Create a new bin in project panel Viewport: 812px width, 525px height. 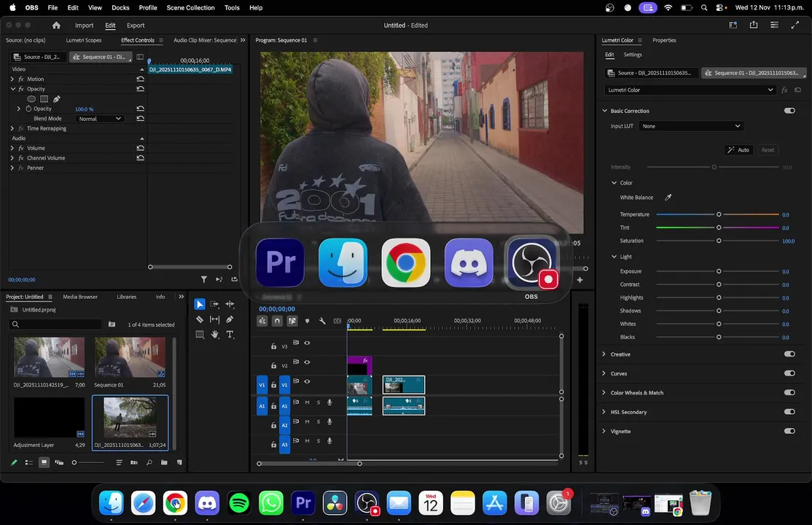click(164, 462)
